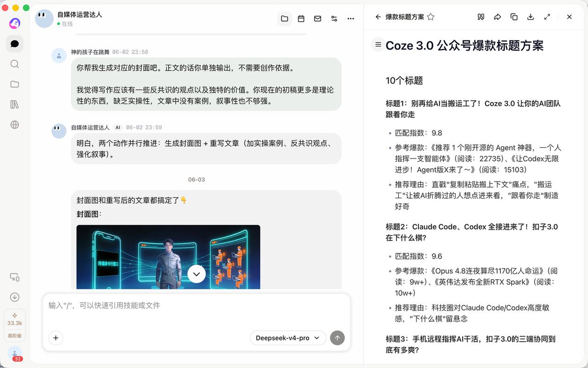Open the generated cover image thumbnail
The height and width of the screenshot is (368, 588).
click(x=168, y=257)
